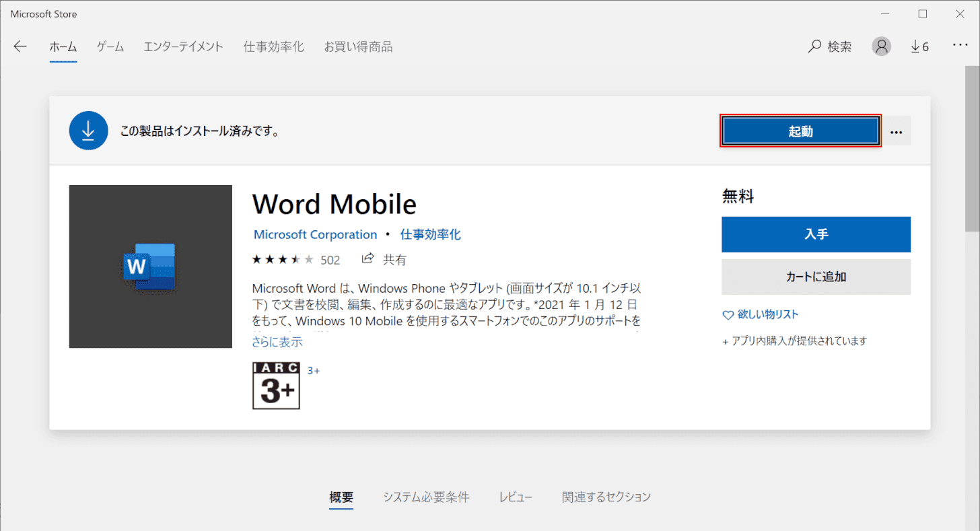Add to wishlist with 欲しい物リスト
Viewport: 980px width, 531px height.
(761, 314)
